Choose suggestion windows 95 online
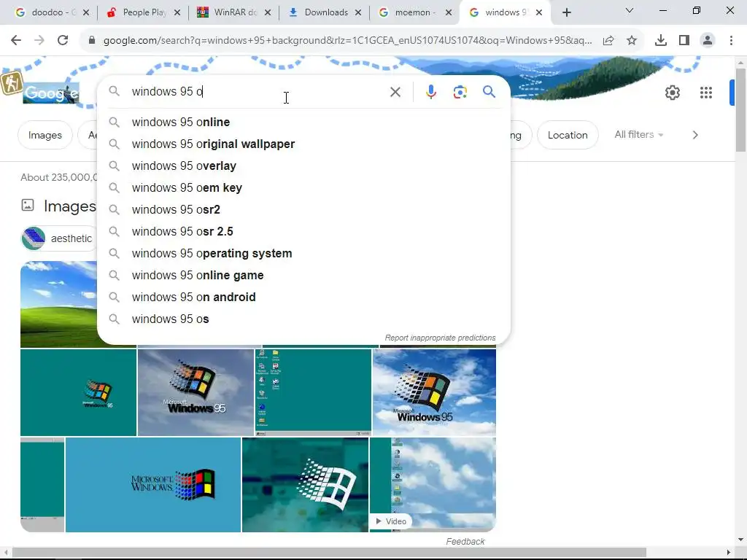The height and width of the screenshot is (560, 747). tap(303, 122)
